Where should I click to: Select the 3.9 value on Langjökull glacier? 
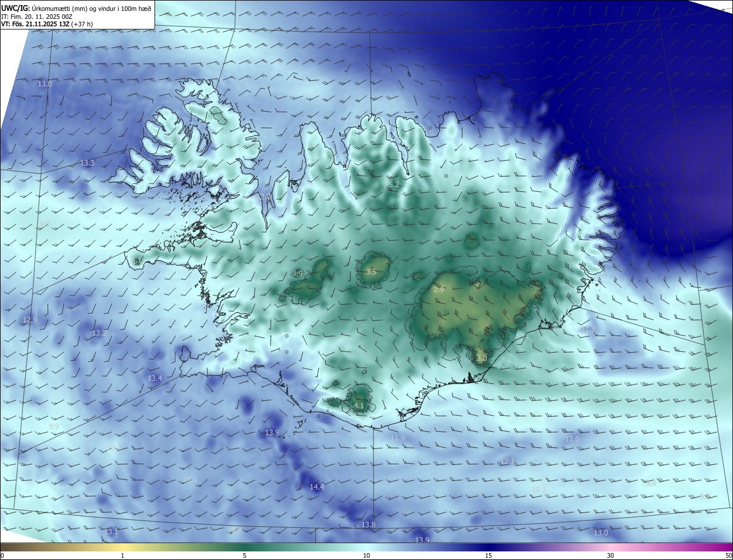click(x=297, y=273)
